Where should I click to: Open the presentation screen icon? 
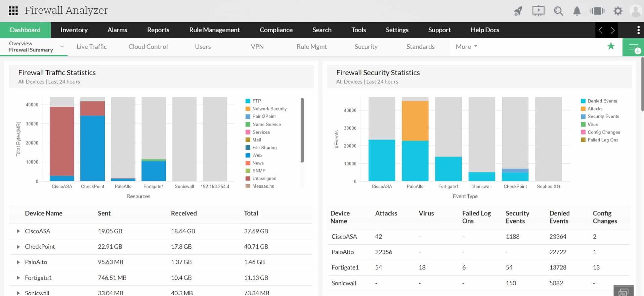point(538,11)
